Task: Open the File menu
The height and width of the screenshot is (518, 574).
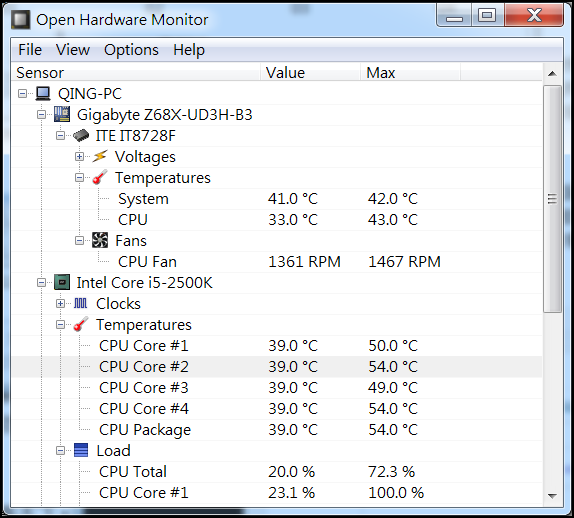Action: 30,50
